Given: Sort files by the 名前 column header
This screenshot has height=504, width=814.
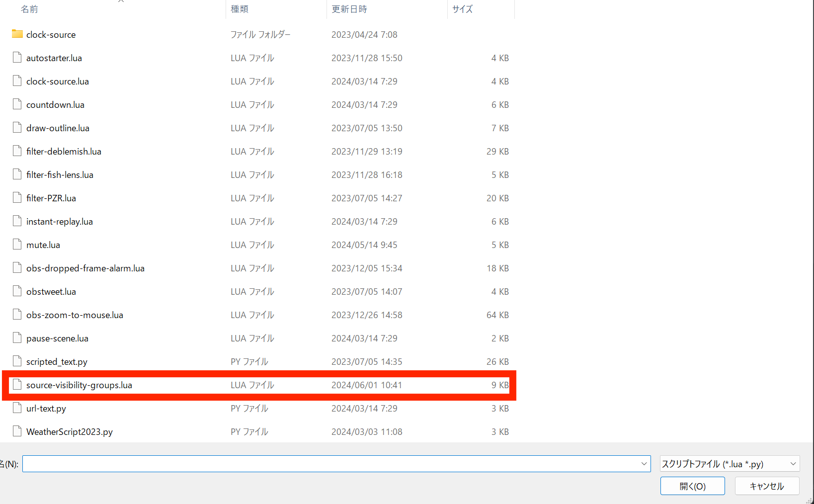Looking at the screenshot, I should point(30,9).
